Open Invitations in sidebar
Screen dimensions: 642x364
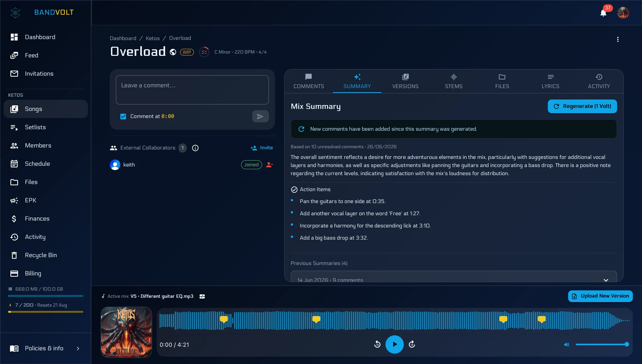pos(46,74)
